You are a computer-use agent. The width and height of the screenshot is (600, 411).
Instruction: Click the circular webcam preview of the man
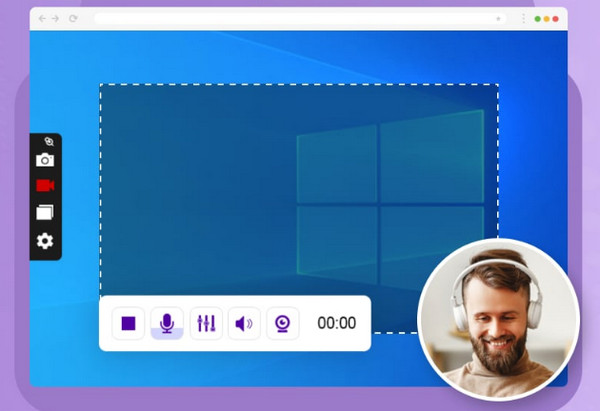click(498, 319)
